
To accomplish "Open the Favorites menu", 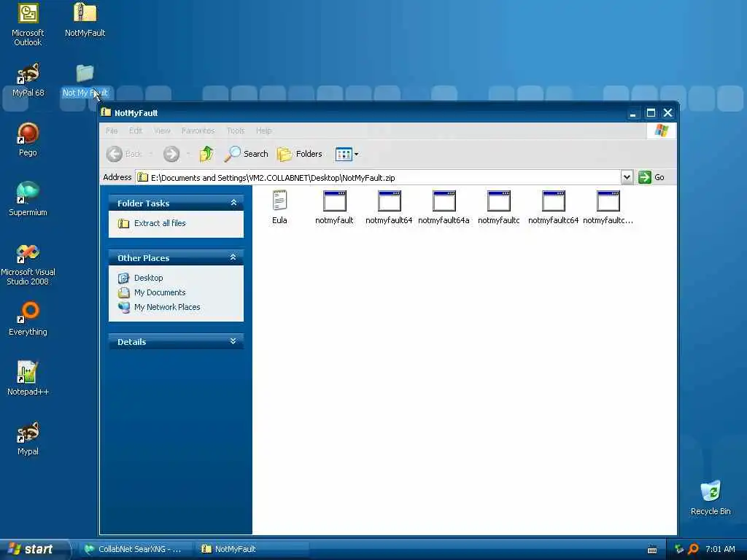I will pos(198,131).
